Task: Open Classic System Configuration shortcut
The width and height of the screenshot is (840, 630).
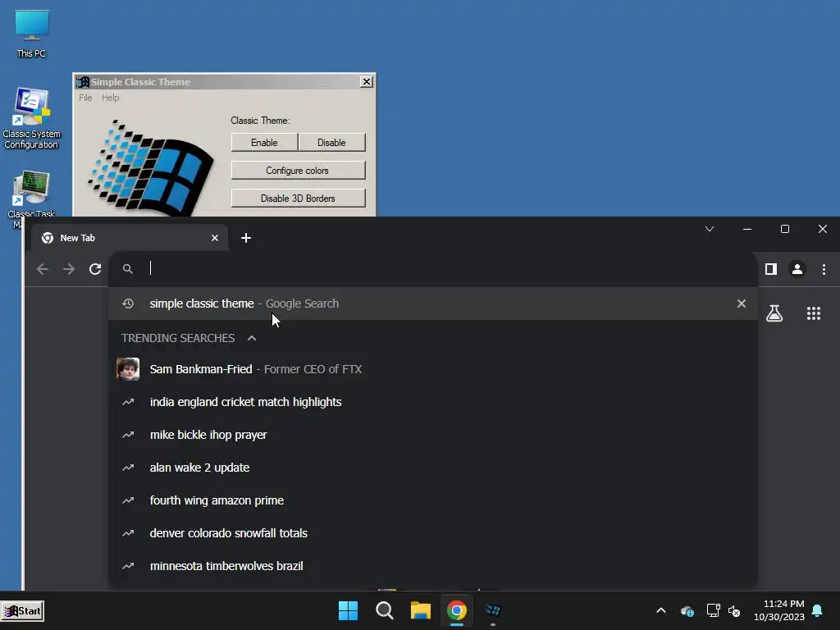Action: click(x=31, y=118)
